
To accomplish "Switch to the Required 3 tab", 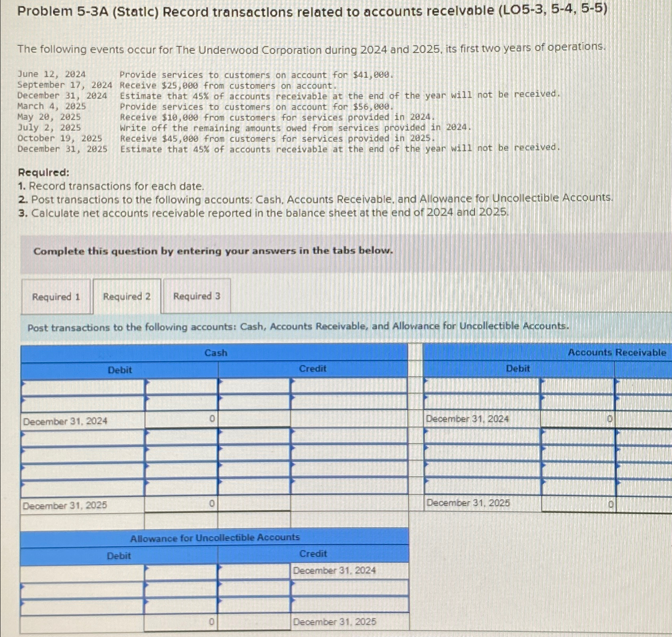I will [x=198, y=297].
